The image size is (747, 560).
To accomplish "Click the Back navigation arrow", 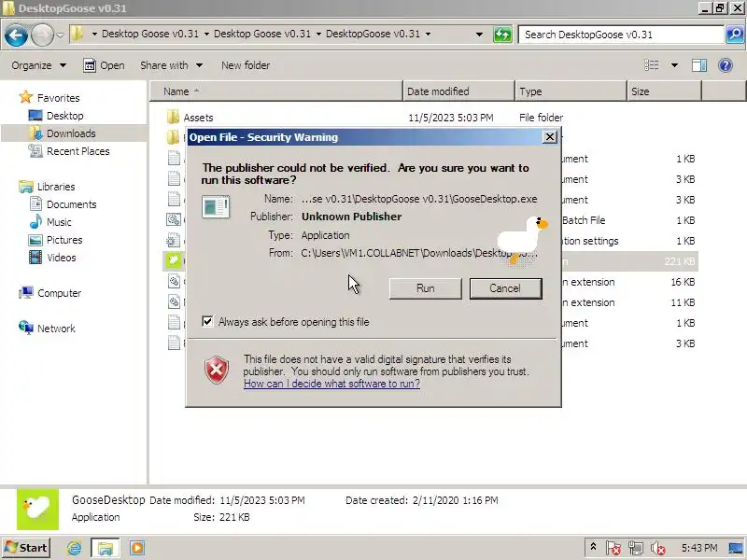I will coord(16,35).
